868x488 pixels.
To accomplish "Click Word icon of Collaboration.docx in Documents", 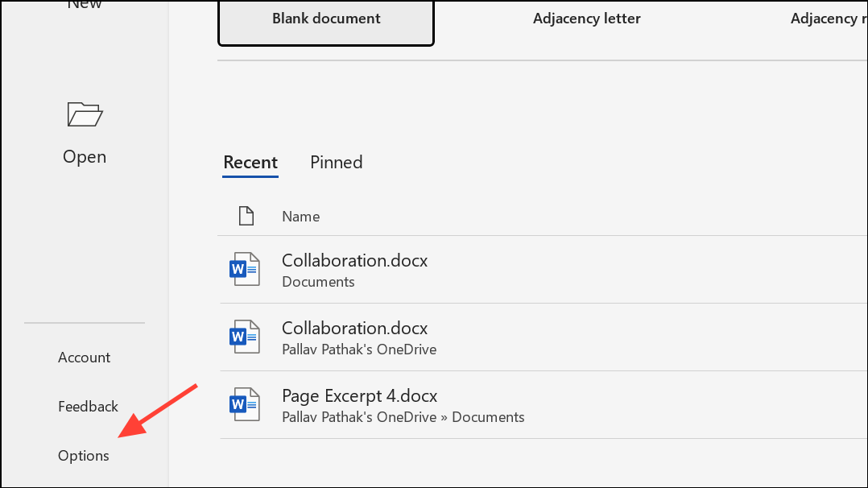I will (x=245, y=269).
